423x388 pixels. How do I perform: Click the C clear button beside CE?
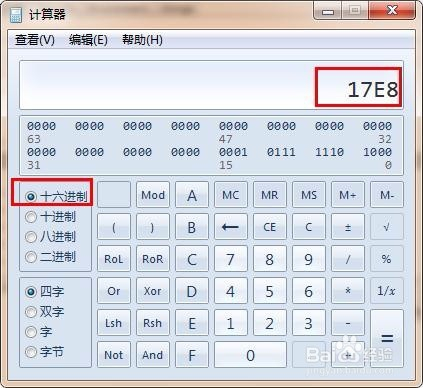pos(309,227)
